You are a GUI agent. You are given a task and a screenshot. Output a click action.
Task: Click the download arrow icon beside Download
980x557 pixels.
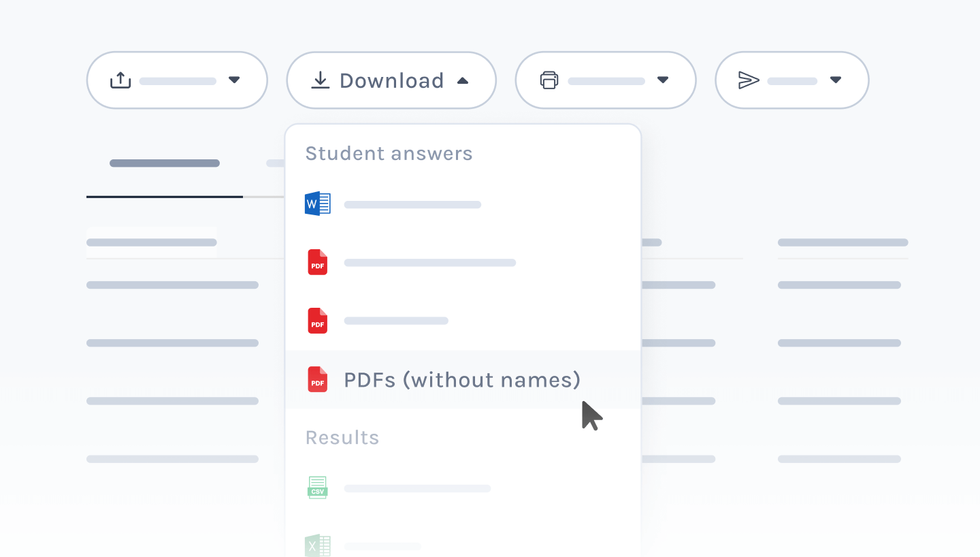coord(320,80)
